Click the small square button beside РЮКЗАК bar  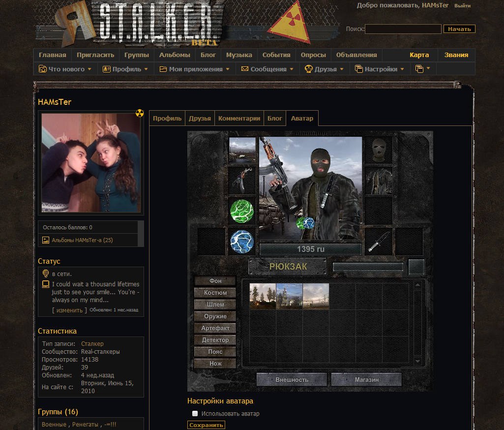[416, 267]
